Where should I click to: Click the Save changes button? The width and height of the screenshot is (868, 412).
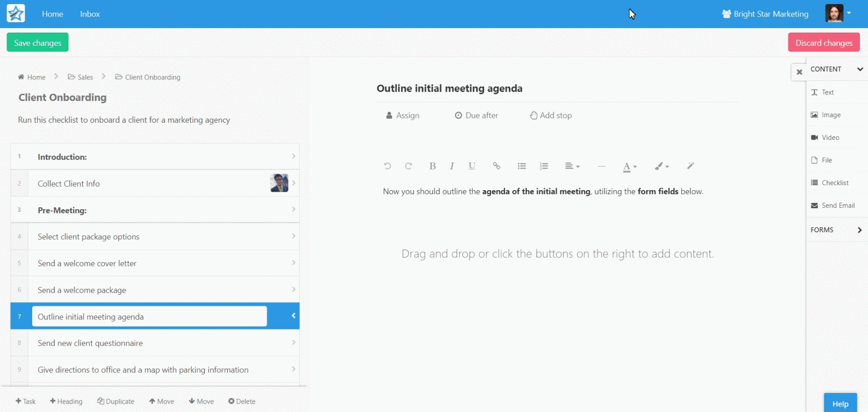point(38,43)
